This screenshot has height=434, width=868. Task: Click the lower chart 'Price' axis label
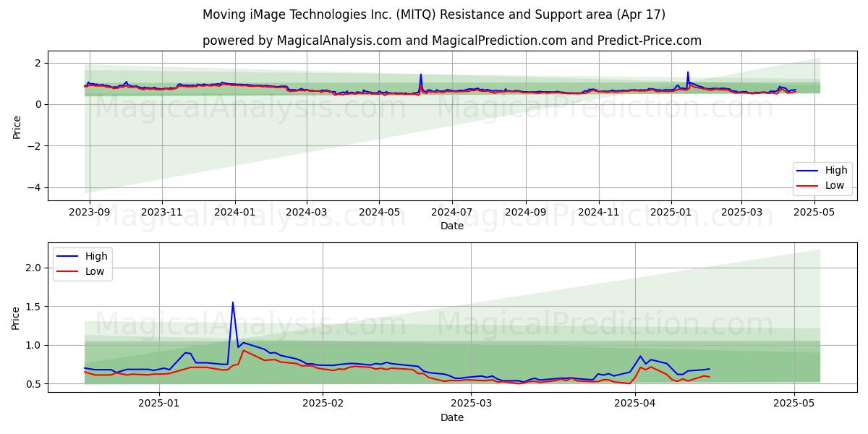point(17,318)
